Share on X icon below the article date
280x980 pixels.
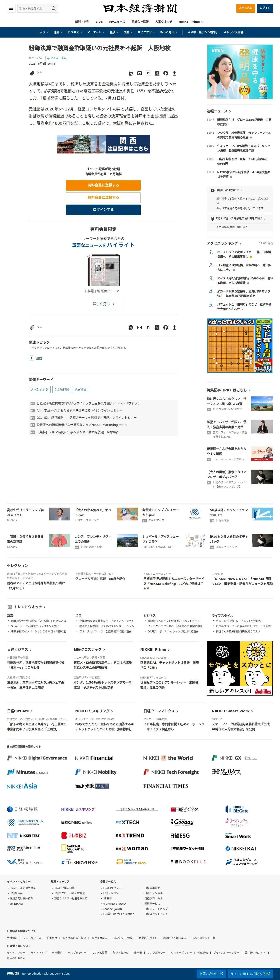point(157,73)
